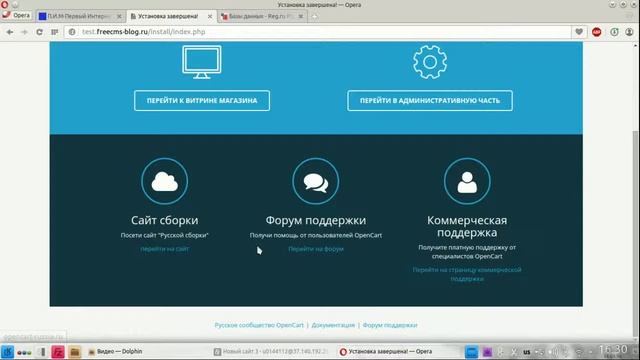Click the 'Сайт сборки' heading
Viewport: 640px width, 360px height.
[x=164, y=220]
